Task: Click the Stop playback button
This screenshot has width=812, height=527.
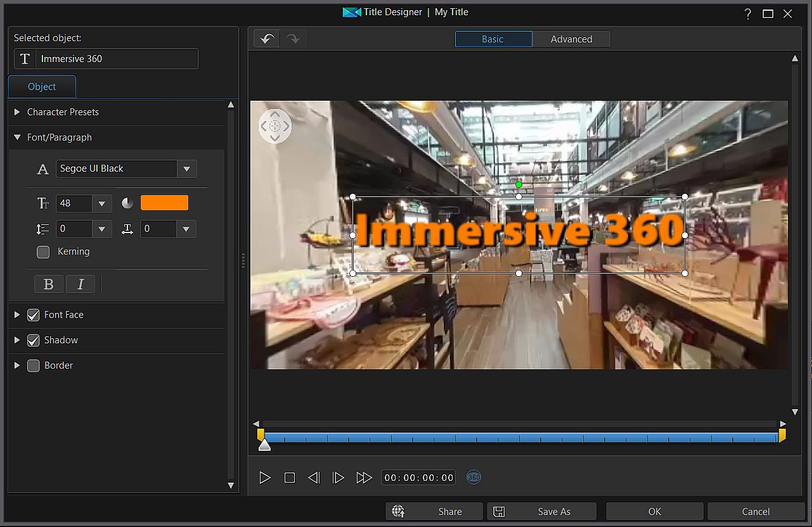Action: tap(290, 478)
